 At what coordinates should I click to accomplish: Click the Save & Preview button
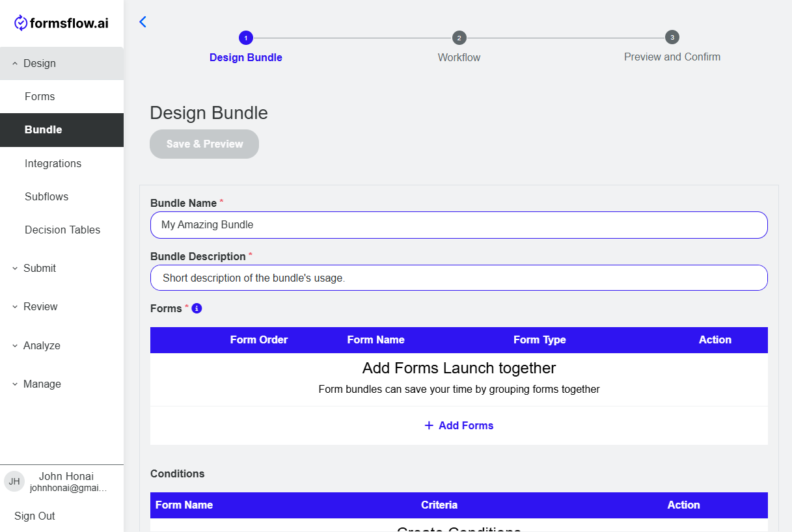(204, 144)
